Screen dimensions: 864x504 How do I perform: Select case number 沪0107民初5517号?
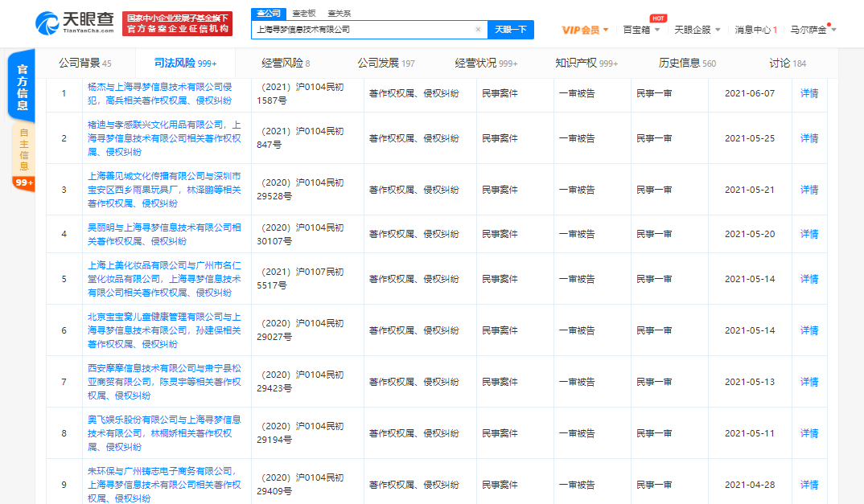pyautogui.click(x=300, y=279)
